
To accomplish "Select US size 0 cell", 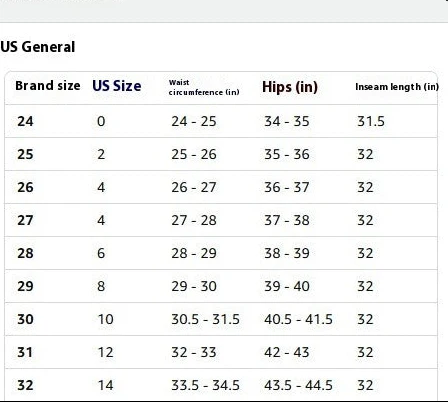I will pyautogui.click(x=101, y=121).
